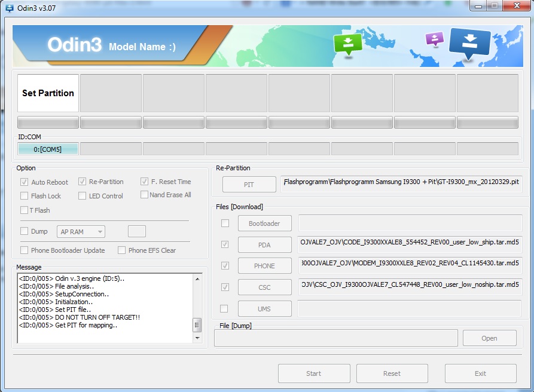
Task: Click the CSC file path field
Action: tap(410, 287)
